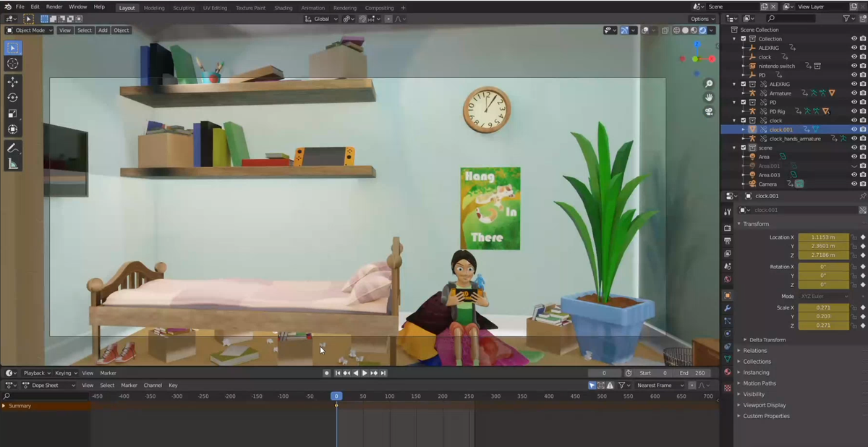Image resolution: width=868 pixels, height=447 pixels.
Task: Open the Modifiers wrench tab
Action: [727, 308]
